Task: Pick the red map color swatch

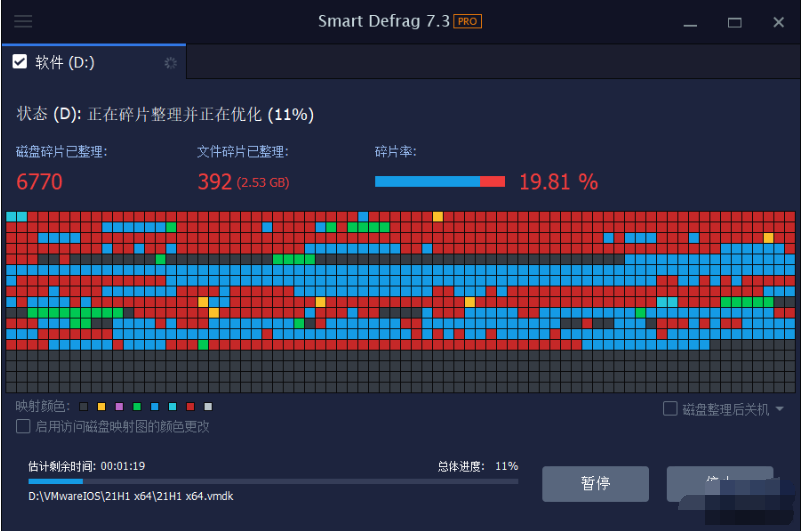Action: 191,407
